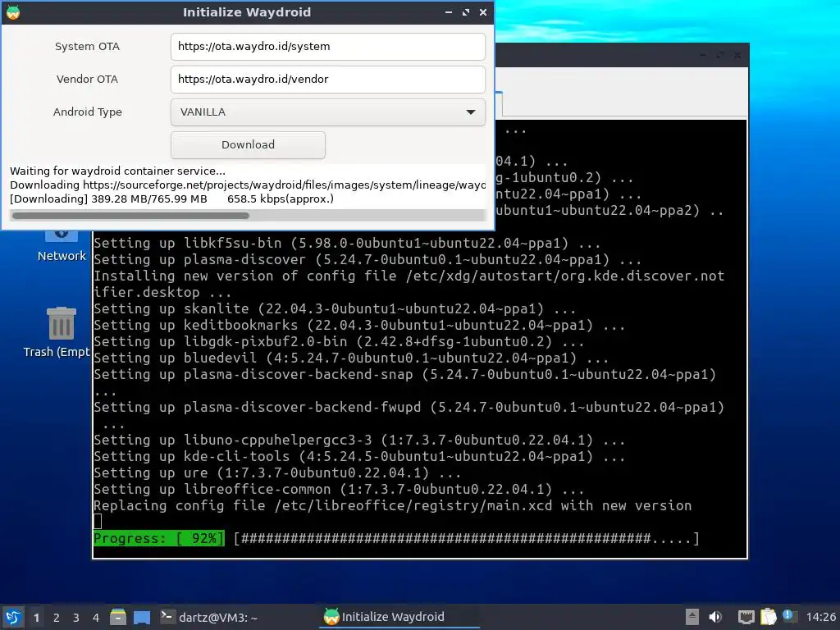
Task: Minimize the Initialize Waydroid window
Action: tap(449, 11)
